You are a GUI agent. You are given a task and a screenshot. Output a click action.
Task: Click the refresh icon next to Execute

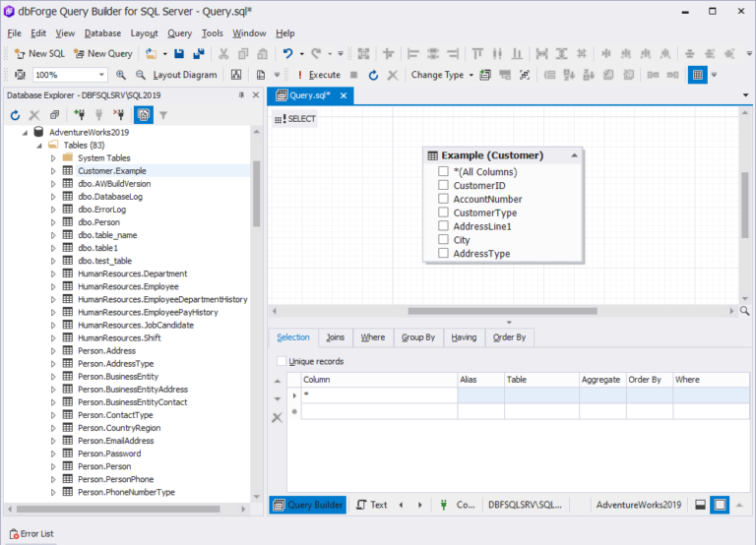(373, 75)
